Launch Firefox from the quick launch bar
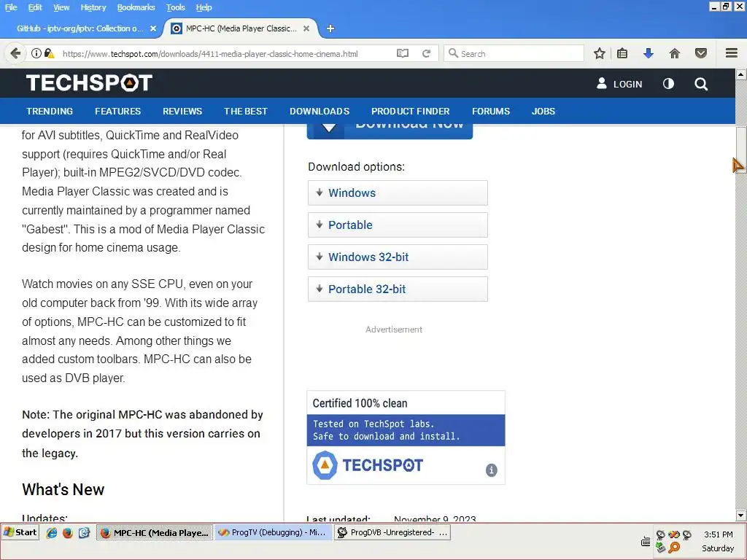Image resolution: width=747 pixels, height=560 pixels. 68,533
